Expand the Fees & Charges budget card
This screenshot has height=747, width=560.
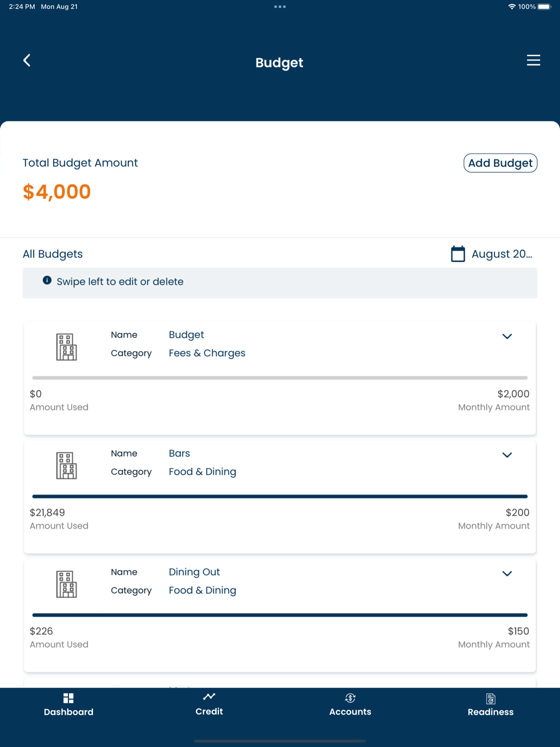click(x=507, y=337)
